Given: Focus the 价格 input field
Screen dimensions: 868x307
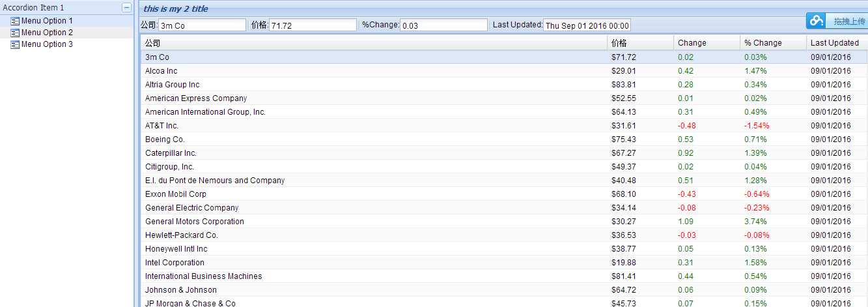Looking at the screenshot, I should tap(313, 25).
